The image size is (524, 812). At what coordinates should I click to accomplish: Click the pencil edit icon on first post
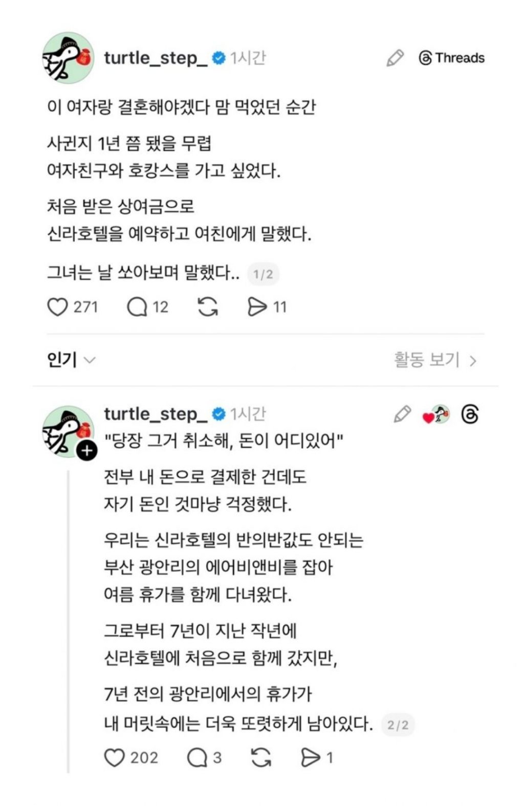395,58
